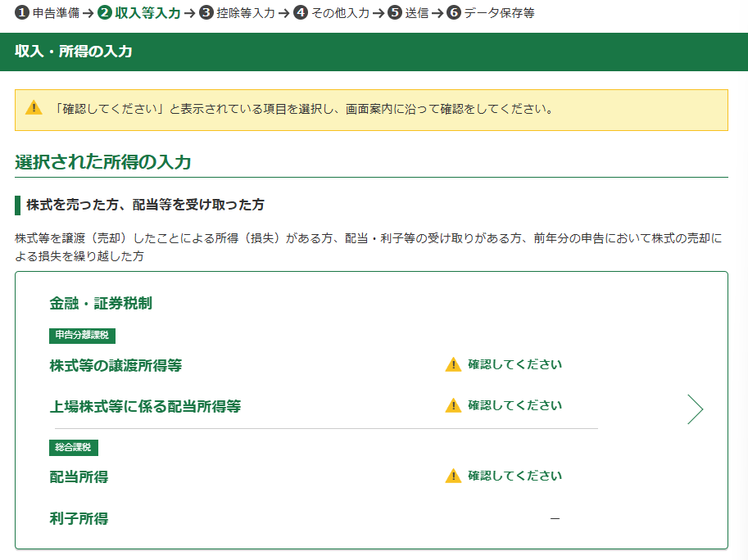The height and width of the screenshot is (560, 748).
Task: Click the dash status in the 利子所得 row
Action: (555, 518)
